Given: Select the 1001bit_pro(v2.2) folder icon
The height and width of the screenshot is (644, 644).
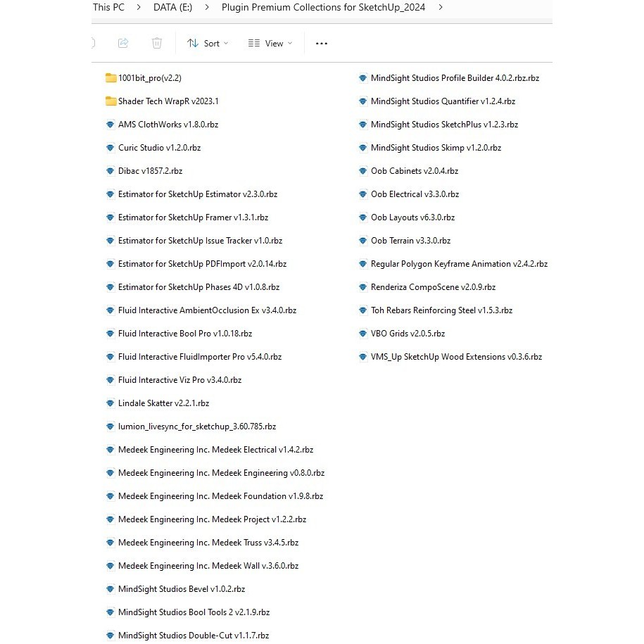Looking at the screenshot, I should tap(111, 78).
